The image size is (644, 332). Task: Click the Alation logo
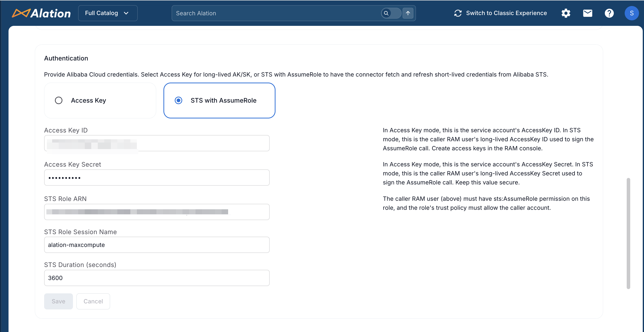(41, 13)
